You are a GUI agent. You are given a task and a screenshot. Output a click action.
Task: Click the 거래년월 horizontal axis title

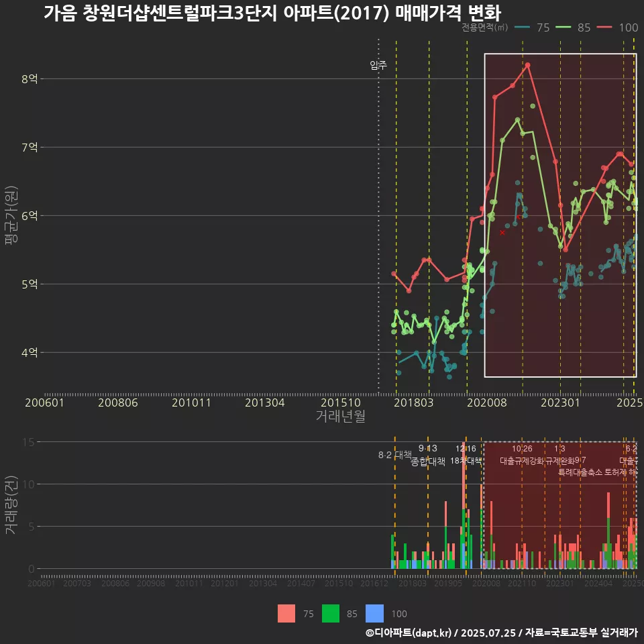[341, 416]
